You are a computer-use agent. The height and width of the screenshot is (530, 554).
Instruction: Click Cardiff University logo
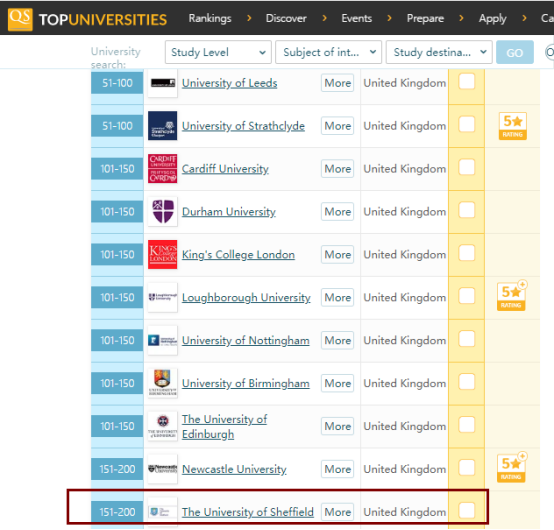pyautogui.click(x=163, y=169)
